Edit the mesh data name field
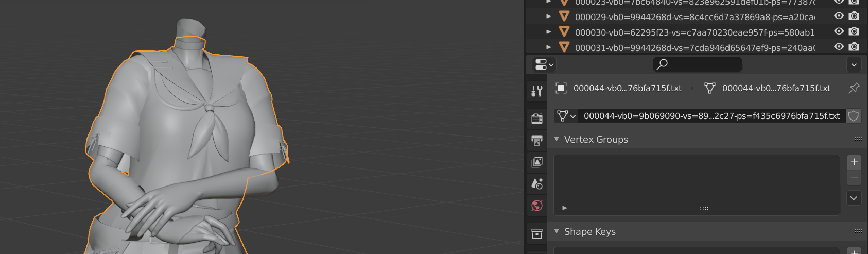868x254 pixels. [712, 116]
